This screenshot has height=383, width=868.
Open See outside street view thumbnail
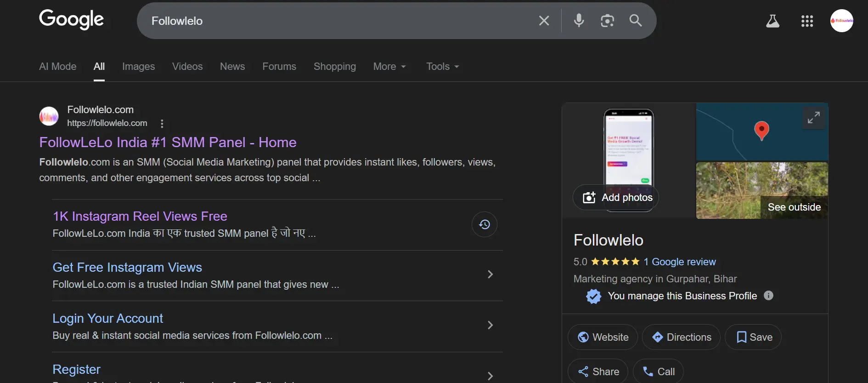coord(762,190)
